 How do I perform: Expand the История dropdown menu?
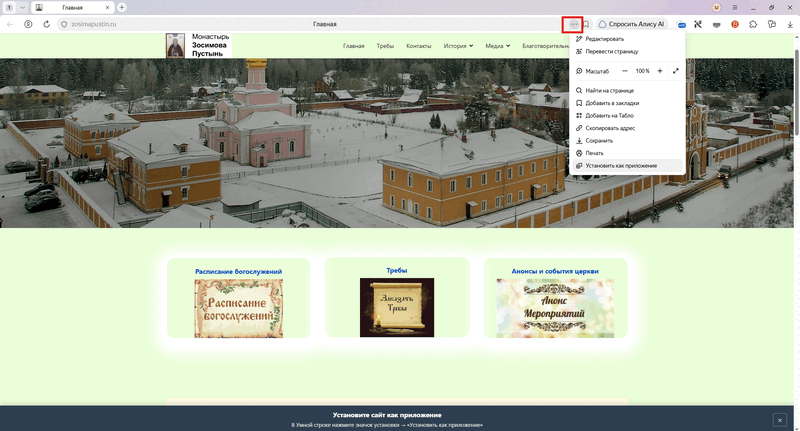click(458, 46)
